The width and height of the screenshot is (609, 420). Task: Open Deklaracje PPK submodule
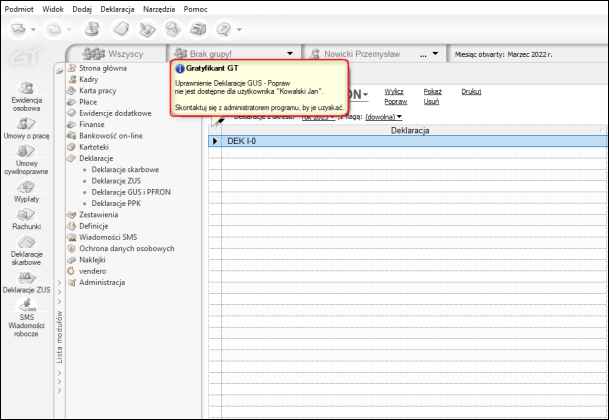(x=116, y=203)
